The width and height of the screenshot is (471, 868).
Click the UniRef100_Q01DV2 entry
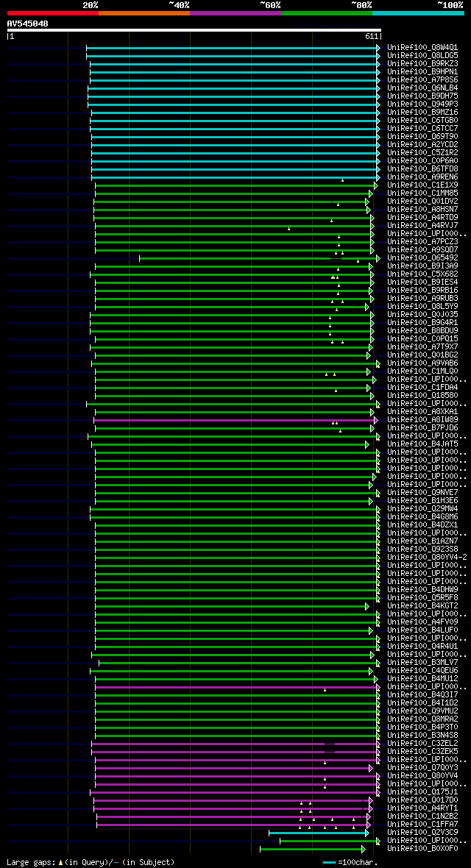click(422, 201)
